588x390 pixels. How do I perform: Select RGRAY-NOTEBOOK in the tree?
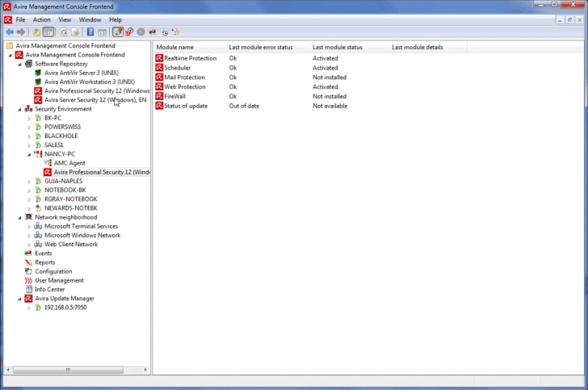71,199
